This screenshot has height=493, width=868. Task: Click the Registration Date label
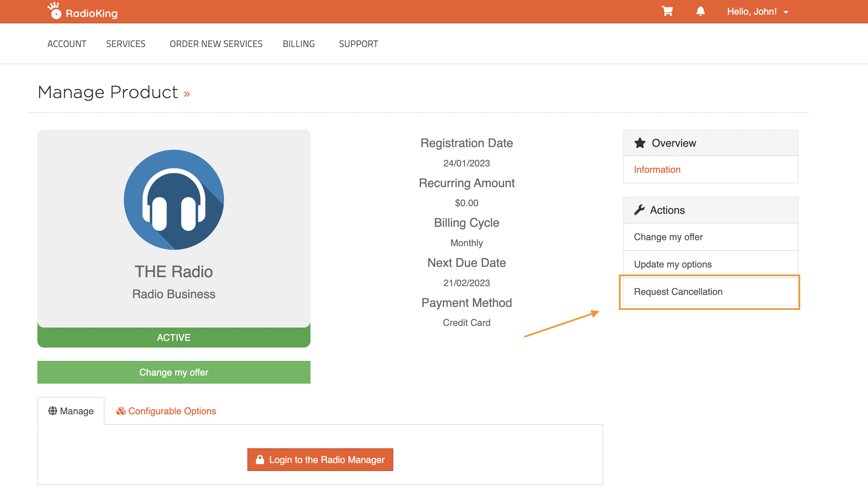click(466, 143)
